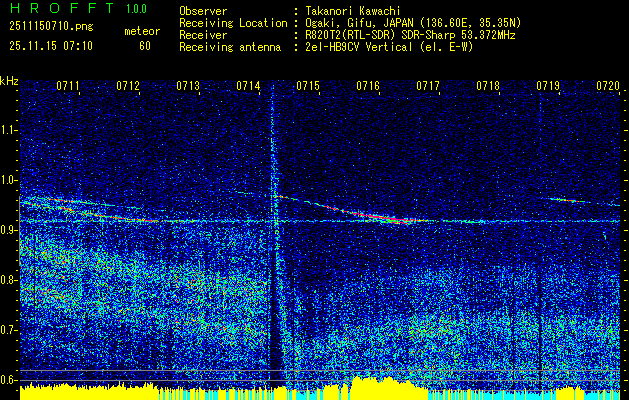Click the 0.7 frequency axis label
The height and width of the screenshot is (400, 629).
point(8,330)
